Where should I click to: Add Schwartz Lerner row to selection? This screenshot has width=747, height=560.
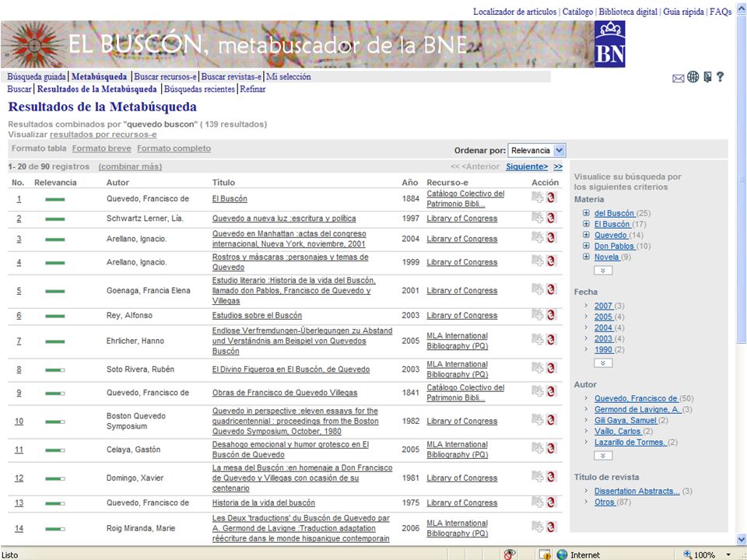538,218
